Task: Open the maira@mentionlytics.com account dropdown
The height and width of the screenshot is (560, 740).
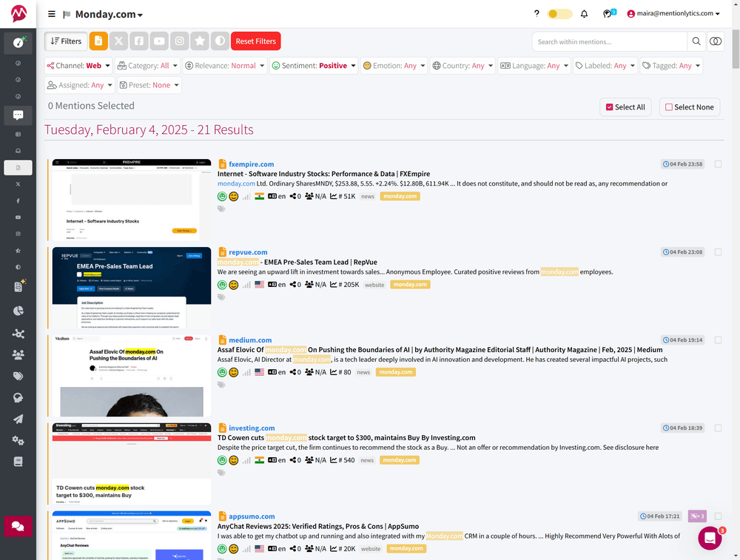Action: (673, 13)
